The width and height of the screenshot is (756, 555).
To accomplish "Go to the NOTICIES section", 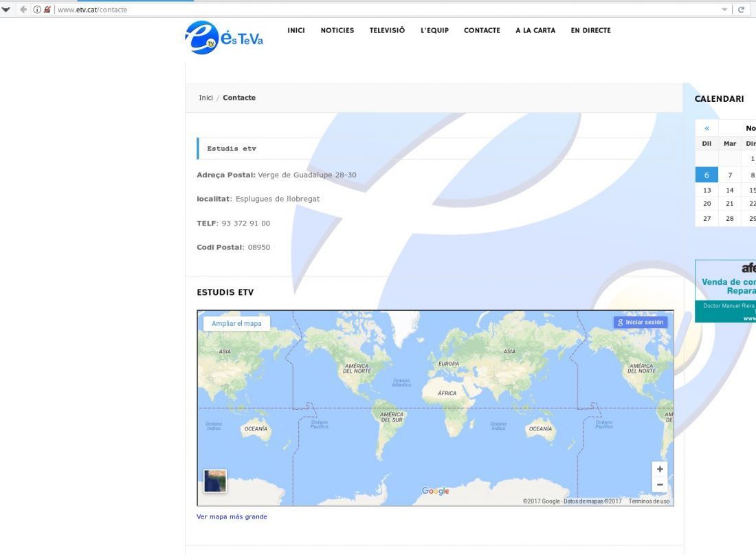I will [337, 30].
